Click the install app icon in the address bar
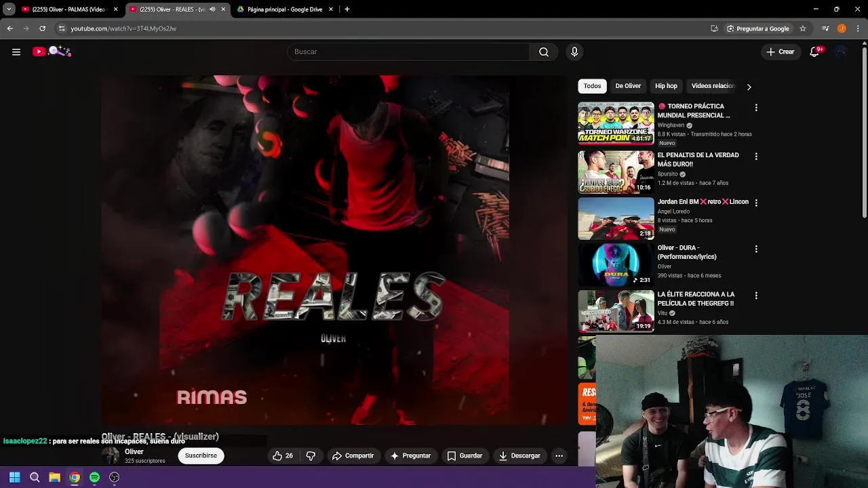Viewport: 868px width, 488px height. pyautogui.click(x=714, y=28)
